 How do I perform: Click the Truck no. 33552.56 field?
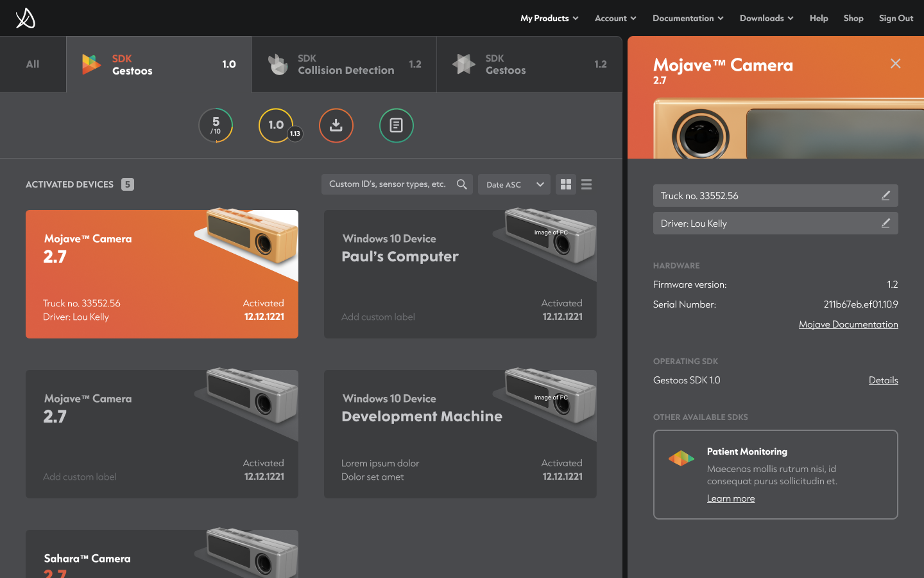tap(775, 196)
